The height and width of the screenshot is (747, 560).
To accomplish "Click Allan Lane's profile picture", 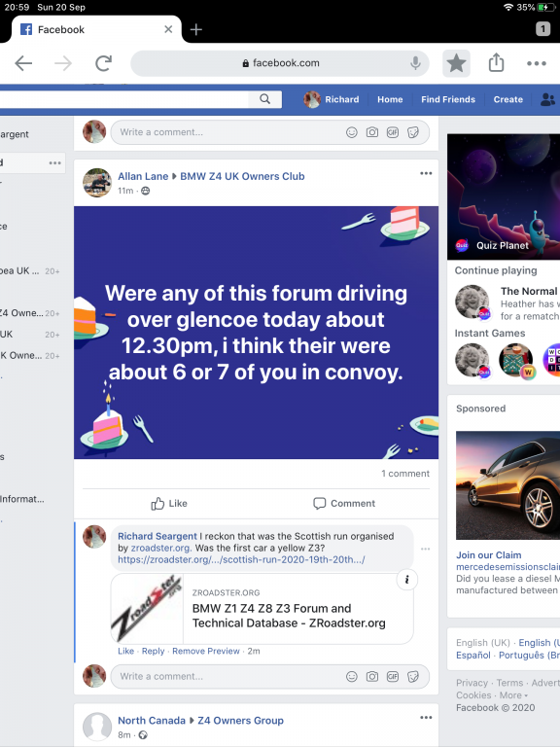I will tap(97, 183).
